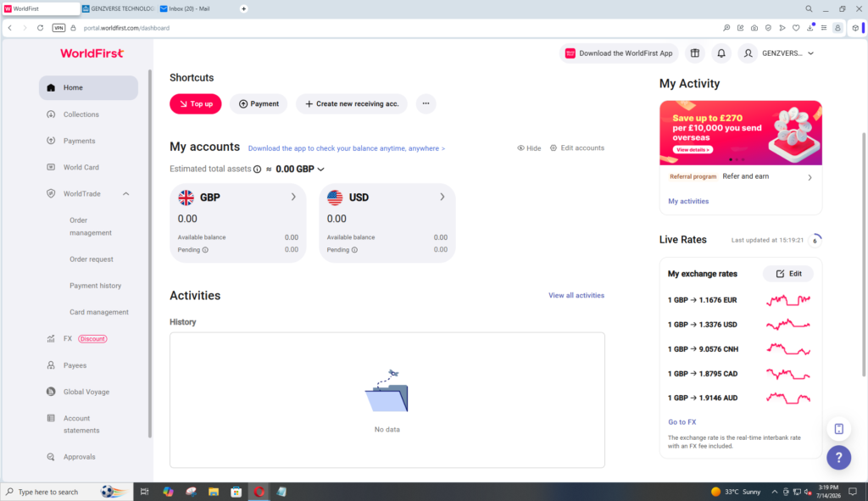This screenshot has height=501, width=868.
Task: Open GBP account card chevron
Action: click(293, 197)
